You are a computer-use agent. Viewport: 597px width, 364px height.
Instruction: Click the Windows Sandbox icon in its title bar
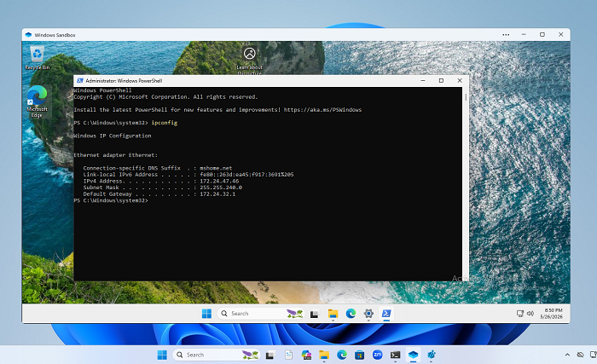click(x=28, y=35)
